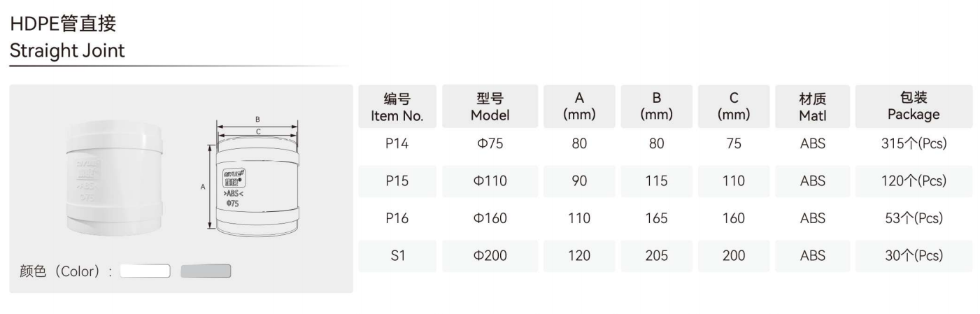Image resolution: width=980 pixels, height=314 pixels.
Task: Click the C (mm) column header
Action: pyautogui.click(x=734, y=107)
